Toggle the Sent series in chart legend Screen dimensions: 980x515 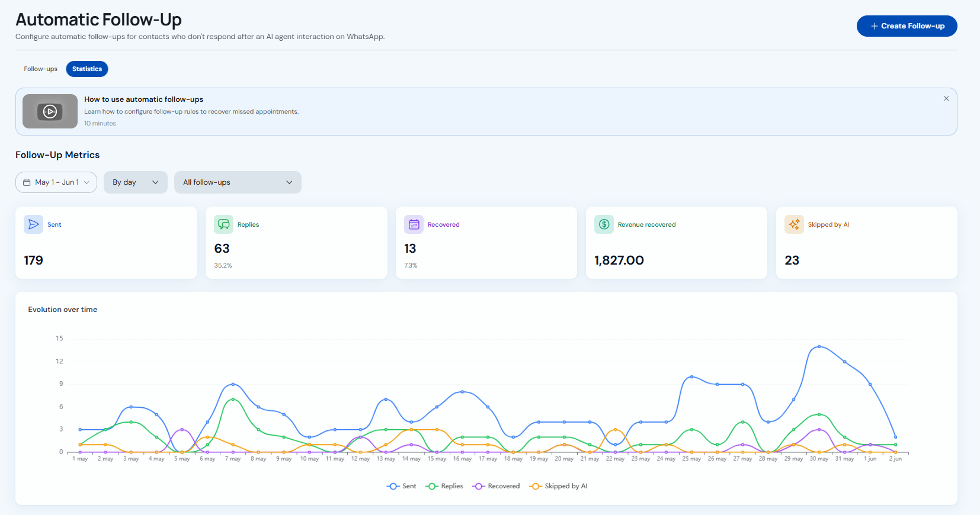(401, 486)
